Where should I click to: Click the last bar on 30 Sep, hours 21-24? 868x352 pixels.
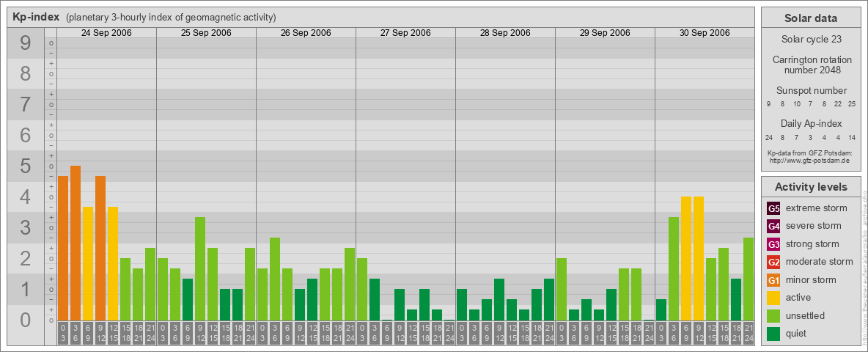(x=749, y=279)
